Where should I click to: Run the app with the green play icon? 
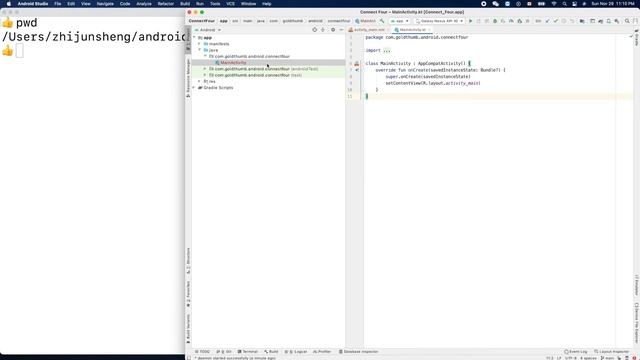click(x=470, y=21)
